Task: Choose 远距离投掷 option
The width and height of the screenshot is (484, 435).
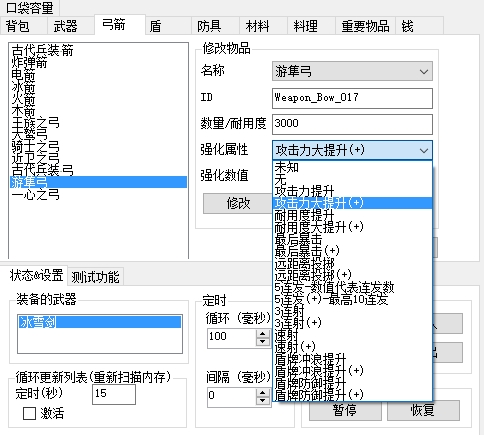Action: [x=352, y=263]
